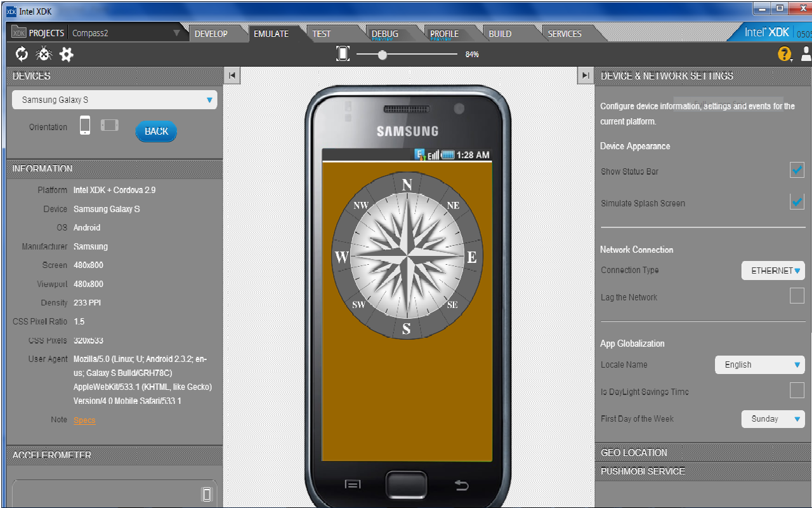Image resolution: width=812 pixels, height=508 pixels.
Task: Disable the Show Status Bar checkbox
Action: (797, 170)
